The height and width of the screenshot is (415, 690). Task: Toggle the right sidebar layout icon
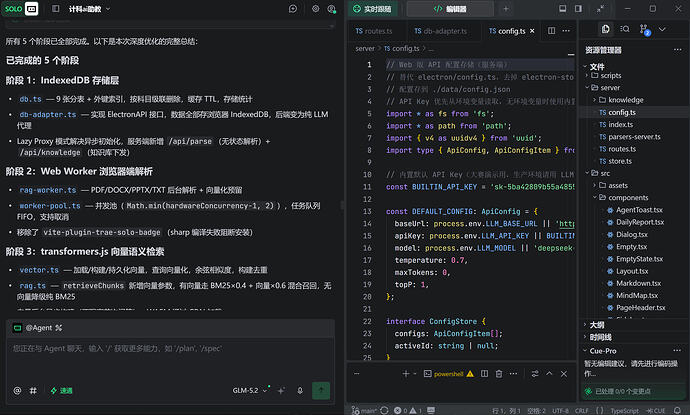coord(578,9)
